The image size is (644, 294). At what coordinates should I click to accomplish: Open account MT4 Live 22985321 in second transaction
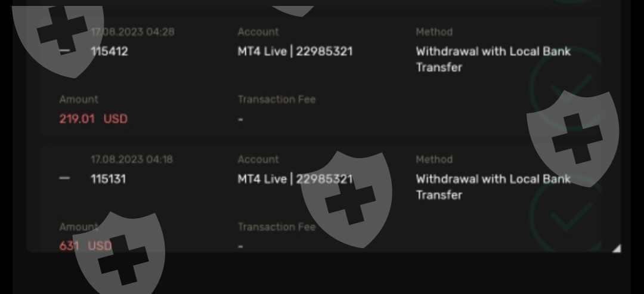(295, 179)
